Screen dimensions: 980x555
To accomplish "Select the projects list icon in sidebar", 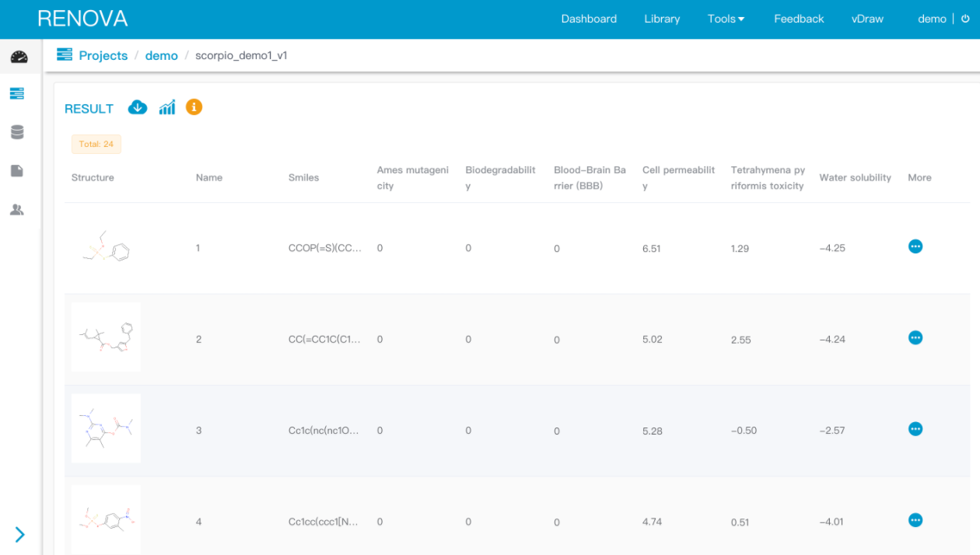I will click(17, 93).
